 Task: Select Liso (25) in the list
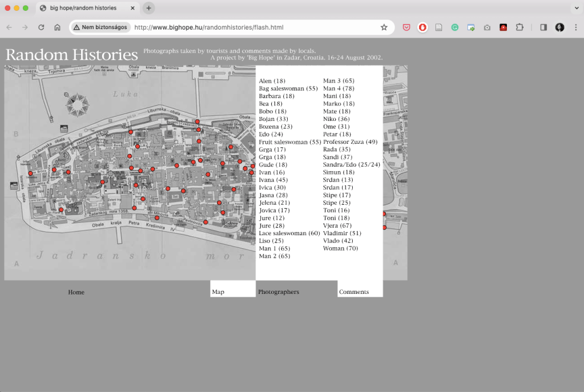(x=271, y=240)
